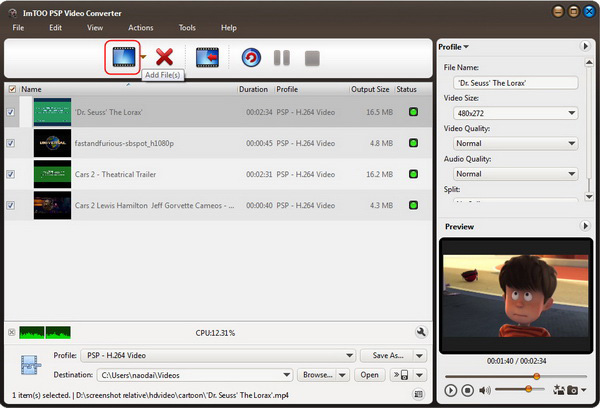This screenshot has width=600, height=408.
Task: Open the Add File(s) dropdown arrow
Action: point(143,57)
